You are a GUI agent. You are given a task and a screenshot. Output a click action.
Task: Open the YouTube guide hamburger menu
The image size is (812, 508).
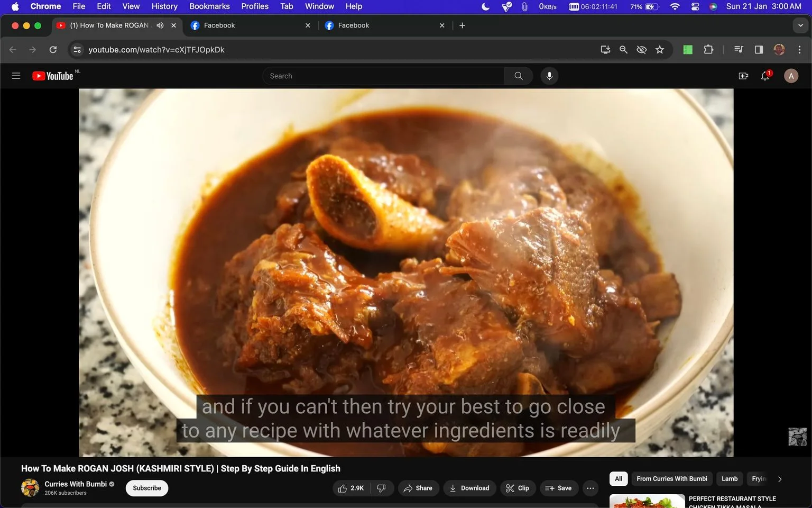[x=16, y=76]
